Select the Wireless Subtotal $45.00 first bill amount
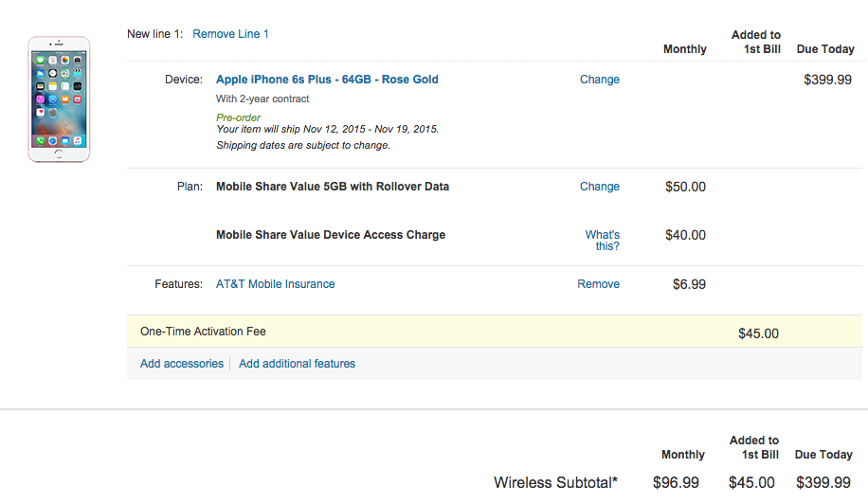868x504 pixels. (x=751, y=482)
